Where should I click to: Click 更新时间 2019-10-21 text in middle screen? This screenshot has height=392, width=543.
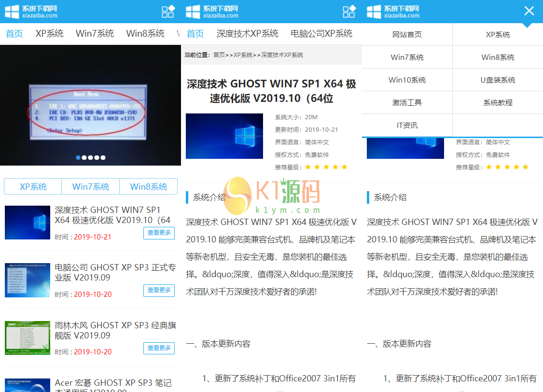(x=306, y=130)
